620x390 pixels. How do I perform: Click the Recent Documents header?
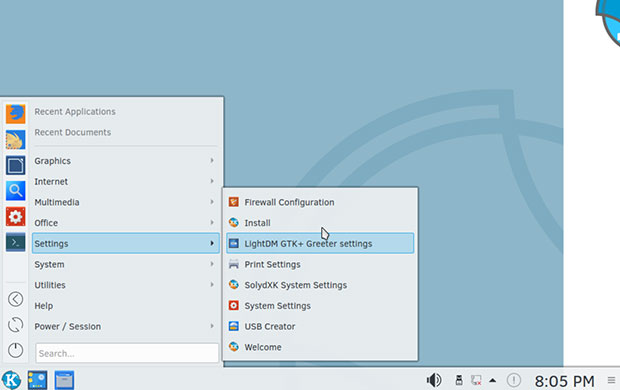coord(72,132)
